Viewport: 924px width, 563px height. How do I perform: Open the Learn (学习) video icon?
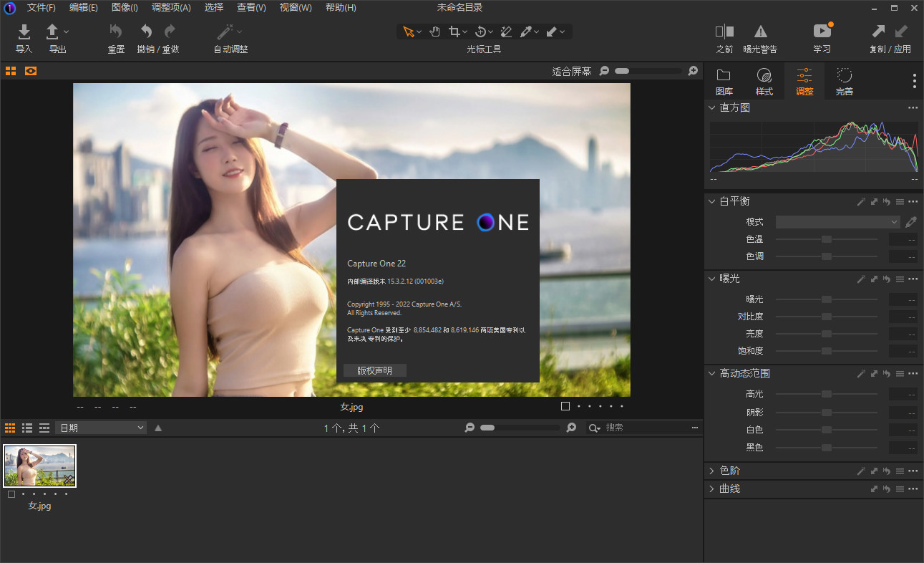[x=822, y=32]
